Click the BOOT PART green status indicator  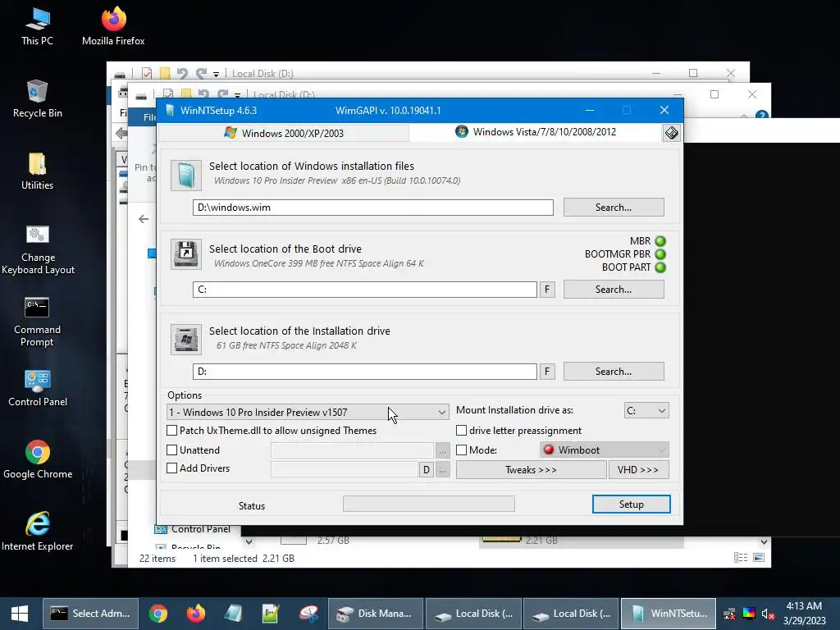[660, 267]
